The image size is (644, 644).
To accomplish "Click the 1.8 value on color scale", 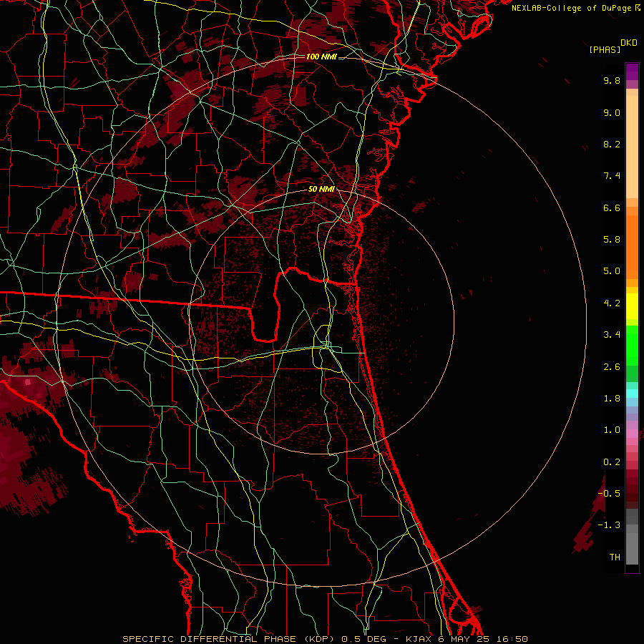I will (x=612, y=399).
